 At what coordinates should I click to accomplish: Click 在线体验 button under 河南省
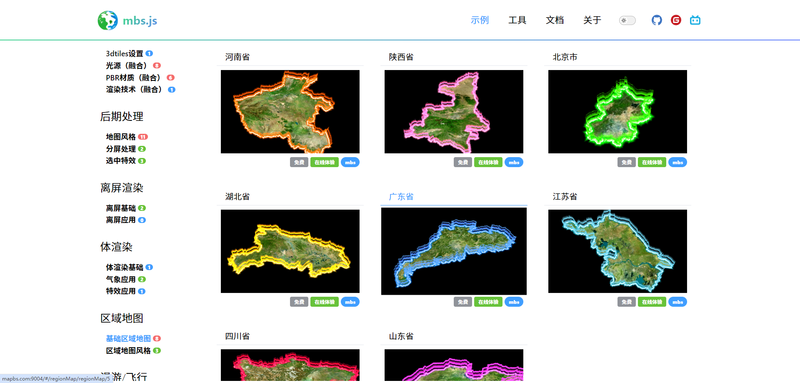click(x=324, y=162)
